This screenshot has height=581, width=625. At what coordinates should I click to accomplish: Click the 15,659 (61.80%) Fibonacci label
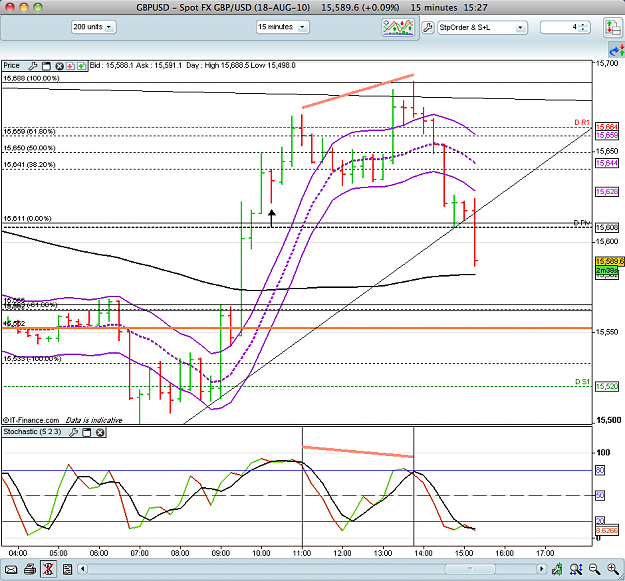[x=29, y=132]
